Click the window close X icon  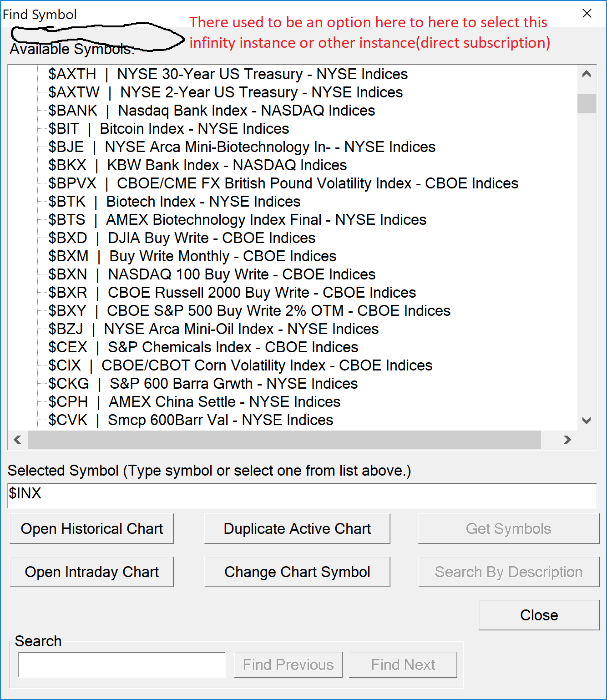pyautogui.click(x=587, y=14)
